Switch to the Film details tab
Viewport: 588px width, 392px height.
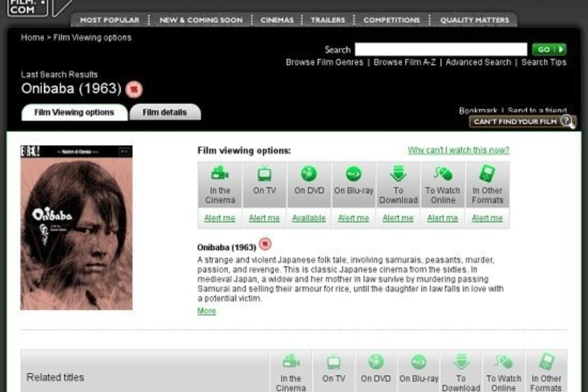[x=165, y=112]
